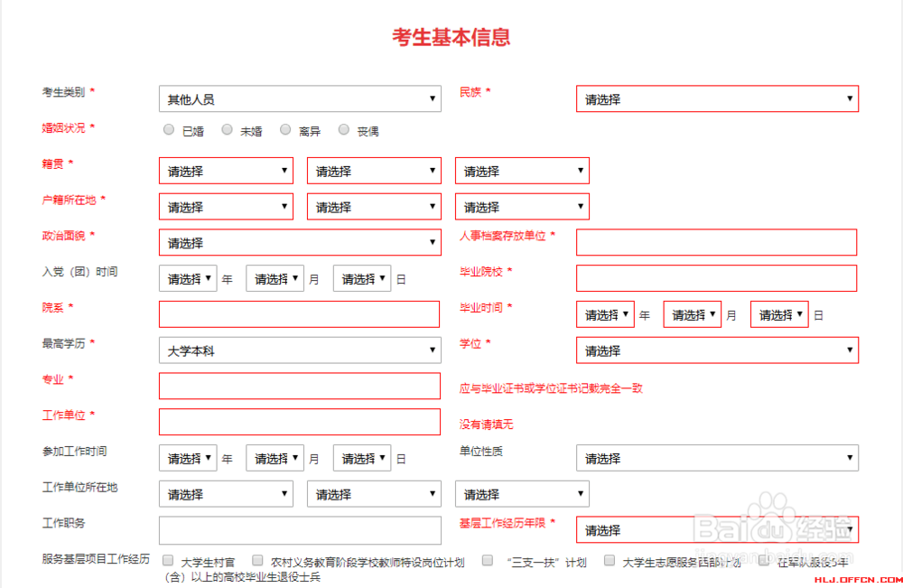This screenshot has width=903, height=588.
Task: Click the 毕业院校 input field
Action: coord(717,278)
